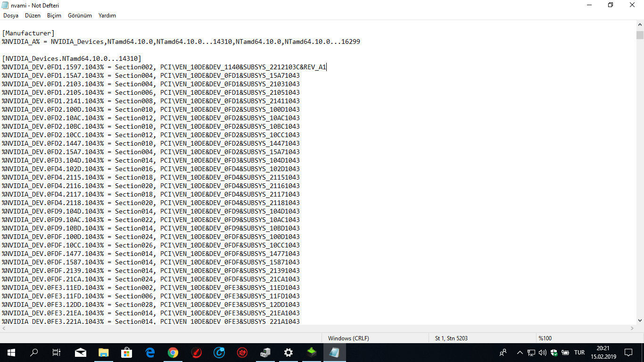Place cursor on the NVIDIA_DEV.0FE3.12DD.1043 line

[151, 304]
